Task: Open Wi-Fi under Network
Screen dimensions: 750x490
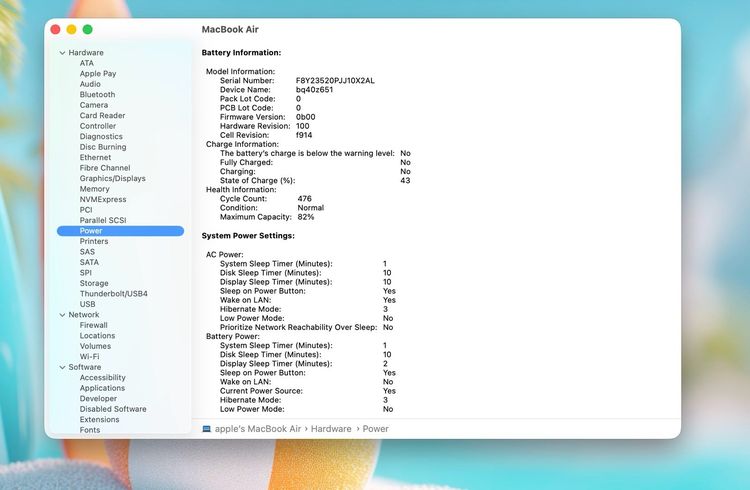Action: pyautogui.click(x=89, y=356)
